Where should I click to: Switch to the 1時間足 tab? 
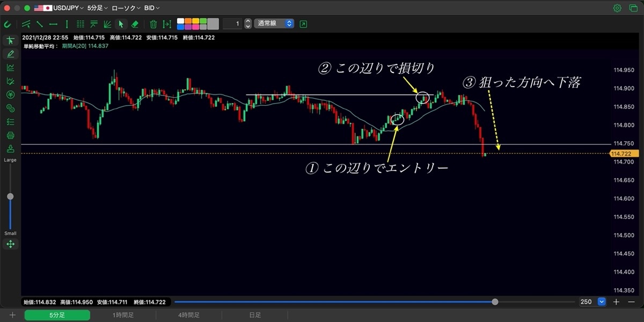pyautogui.click(x=123, y=315)
